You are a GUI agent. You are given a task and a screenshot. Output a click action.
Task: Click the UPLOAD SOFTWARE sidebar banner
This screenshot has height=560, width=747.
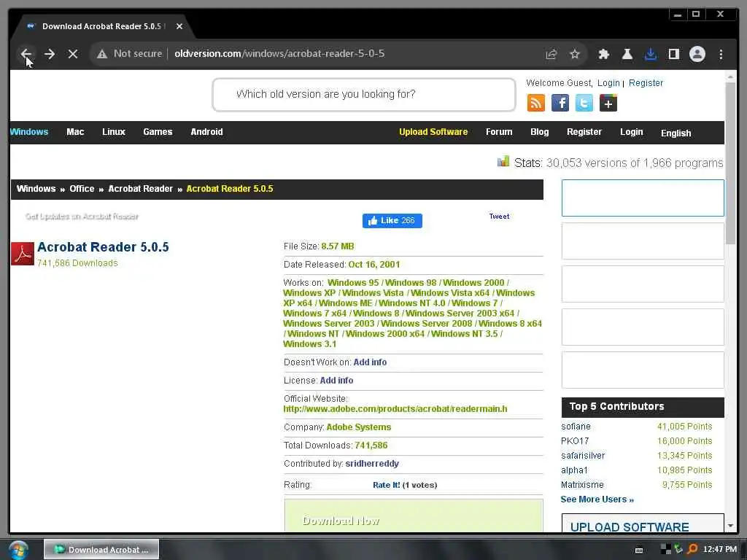[x=643, y=522]
